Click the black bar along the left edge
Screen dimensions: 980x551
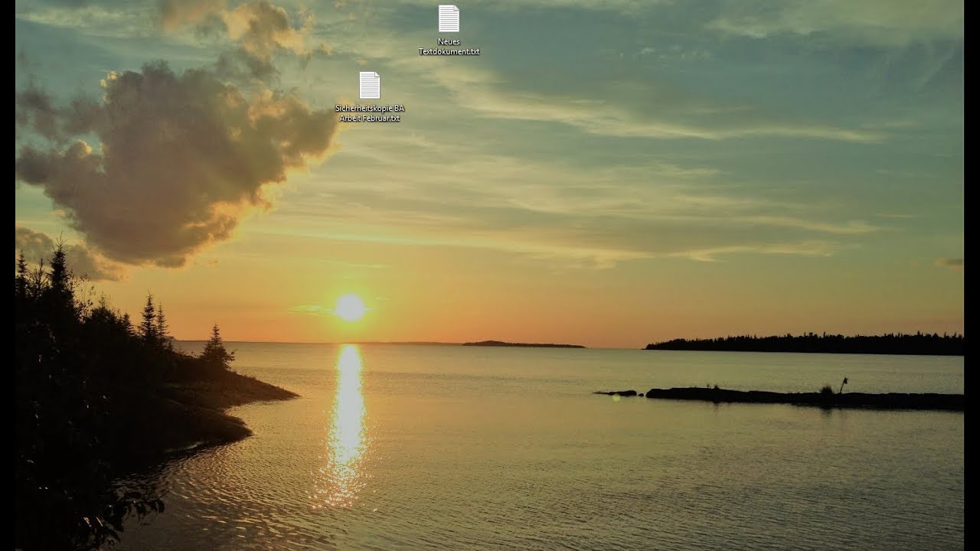(7, 275)
